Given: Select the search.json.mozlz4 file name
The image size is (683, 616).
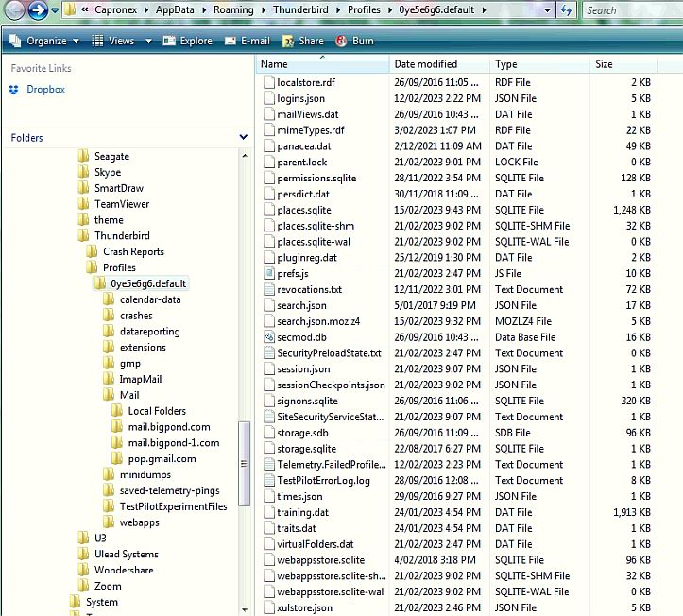Looking at the screenshot, I should 318,321.
